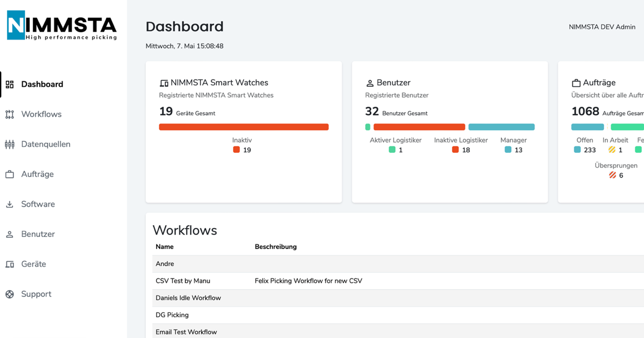Open Benutzer from the sidebar menu
Screen dimensions: 644x338
[38, 234]
